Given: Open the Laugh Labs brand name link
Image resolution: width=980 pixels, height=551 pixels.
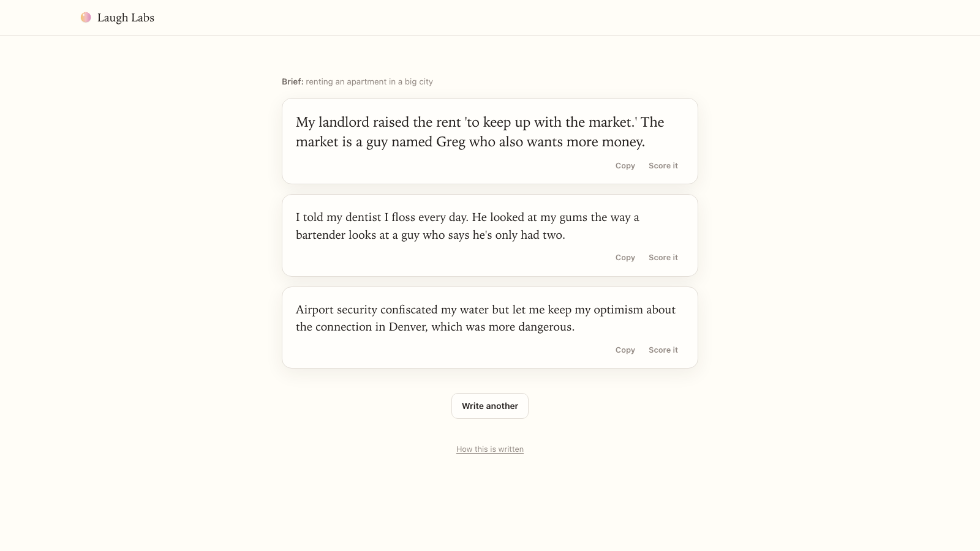Looking at the screenshot, I should [x=126, y=18].
